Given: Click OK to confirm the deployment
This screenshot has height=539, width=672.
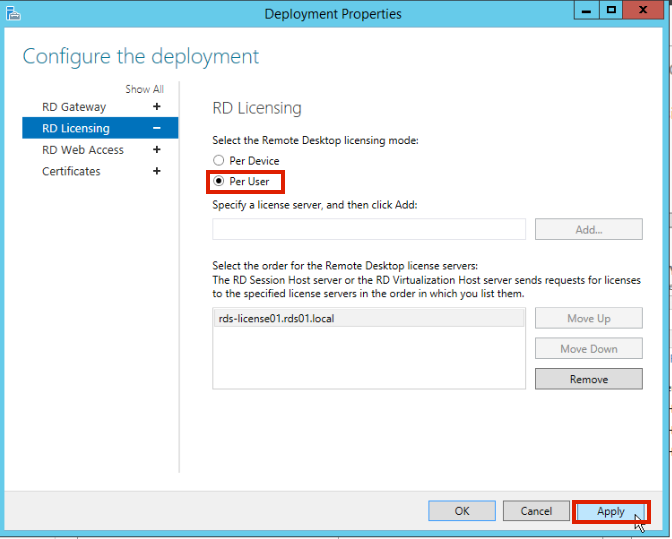Looking at the screenshot, I should 461,511.
